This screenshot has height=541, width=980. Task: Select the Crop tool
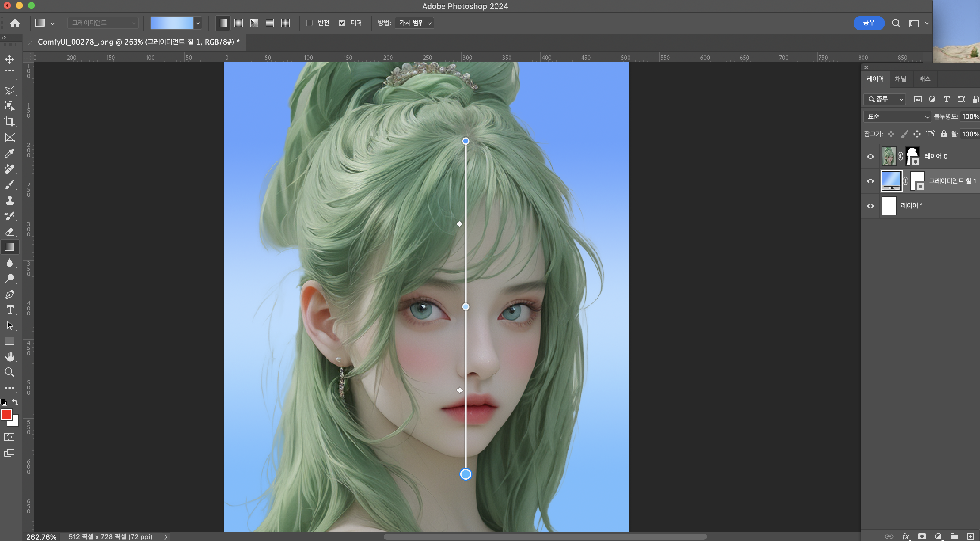pyautogui.click(x=10, y=122)
